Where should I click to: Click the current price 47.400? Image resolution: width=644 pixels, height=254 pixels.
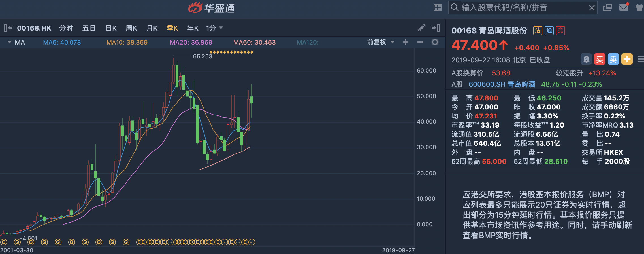[x=474, y=45]
